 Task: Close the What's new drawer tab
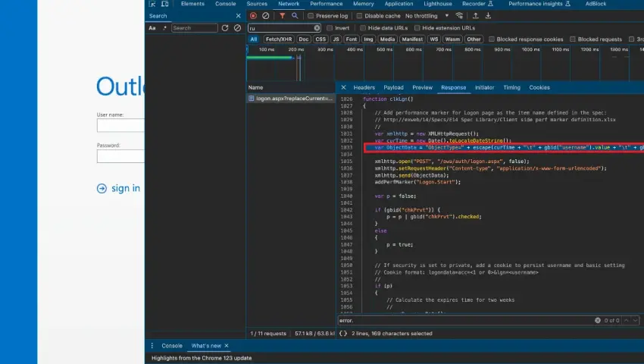coord(227,346)
